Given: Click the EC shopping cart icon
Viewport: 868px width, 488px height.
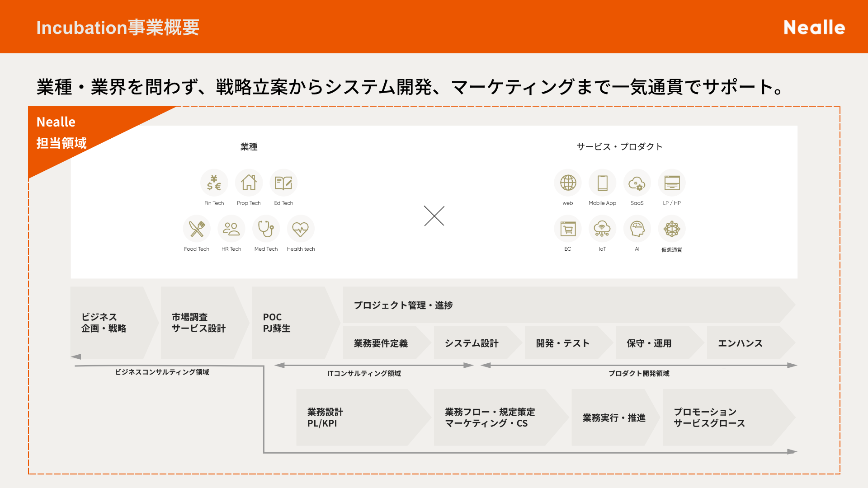Looking at the screenshot, I should pyautogui.click(x=568, y=229).
